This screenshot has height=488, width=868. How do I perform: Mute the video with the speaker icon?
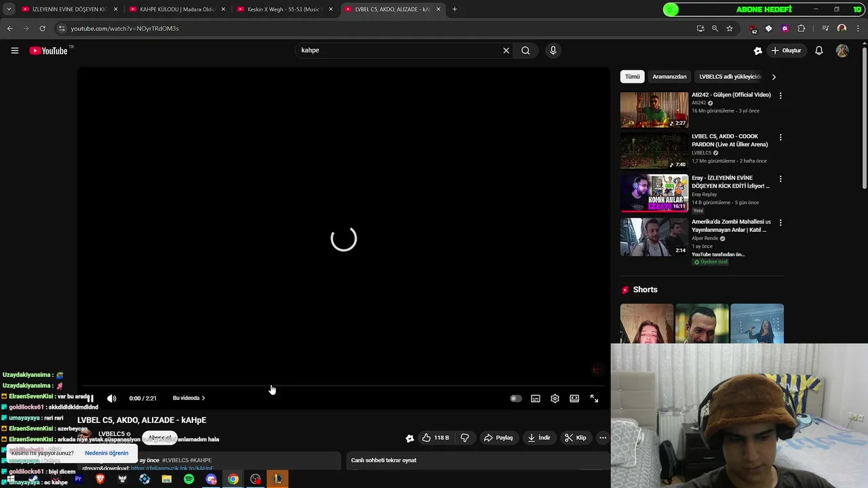point(112,399)
